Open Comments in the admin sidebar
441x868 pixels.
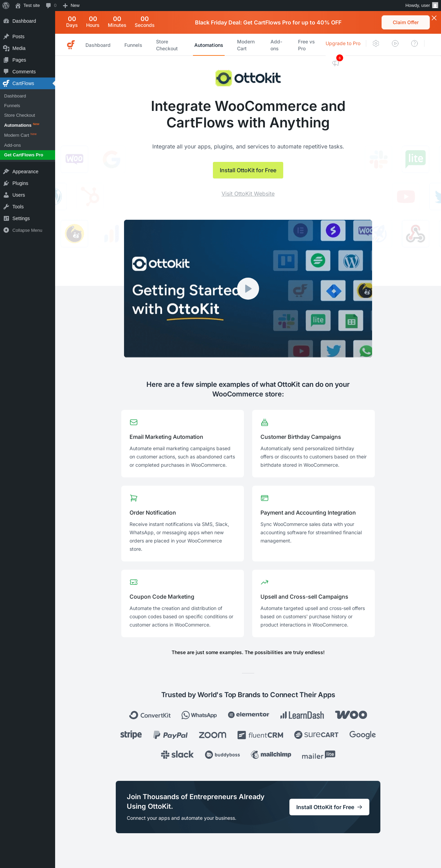tap(28, 72)
